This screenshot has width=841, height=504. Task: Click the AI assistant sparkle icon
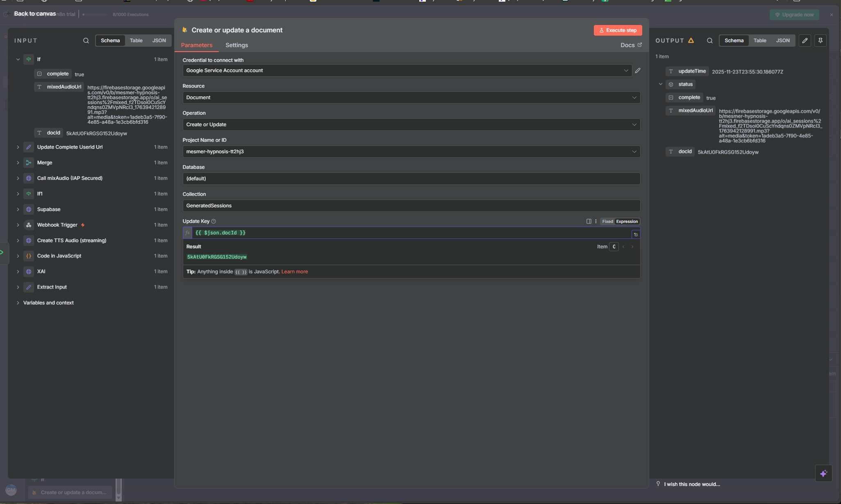pos(823,474)
